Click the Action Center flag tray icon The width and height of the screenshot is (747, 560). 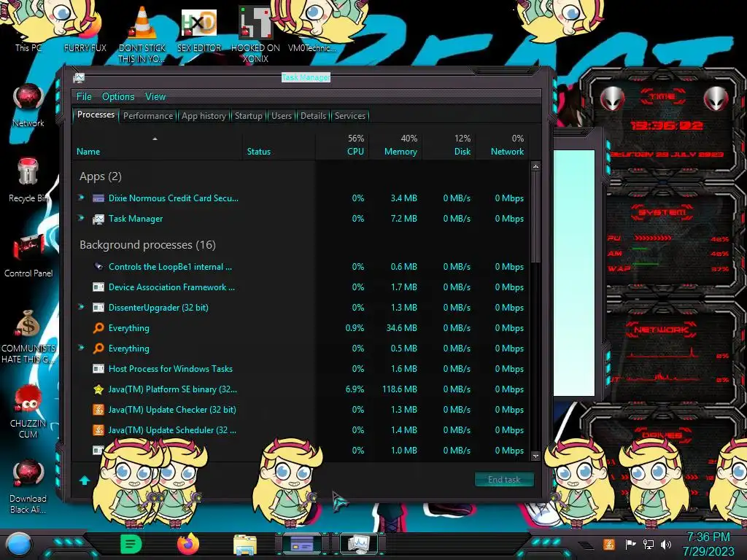(630, 544)
